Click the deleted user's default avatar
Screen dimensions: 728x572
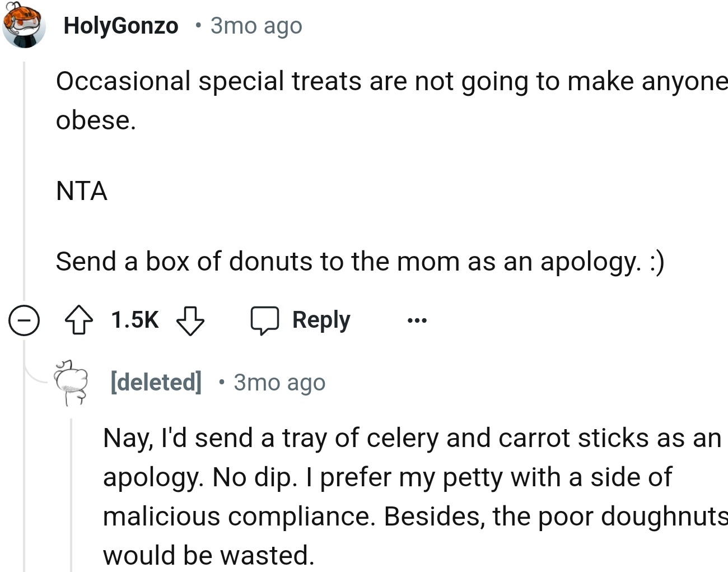click(71, 382)
